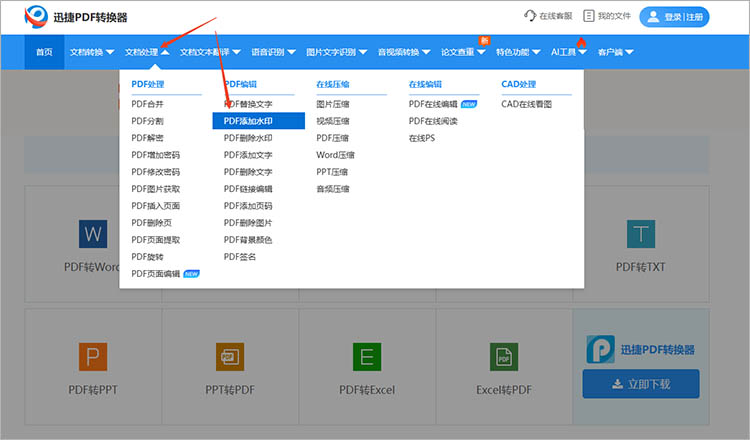Viewport: 750px width, 440px height.
Task: Click the CAD处理 column heading
Action: [x=518, y=84]
